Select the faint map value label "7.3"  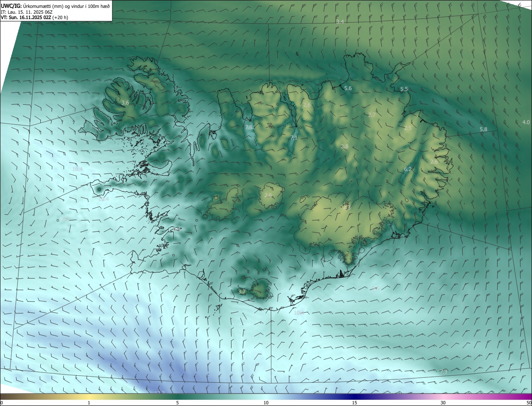[443, 372]
